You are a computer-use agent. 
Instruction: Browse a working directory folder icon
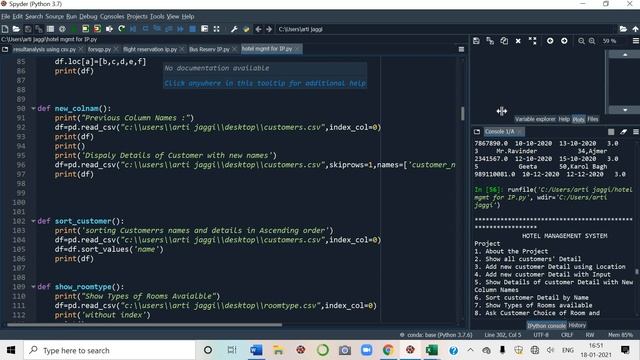tap(623, 29)
